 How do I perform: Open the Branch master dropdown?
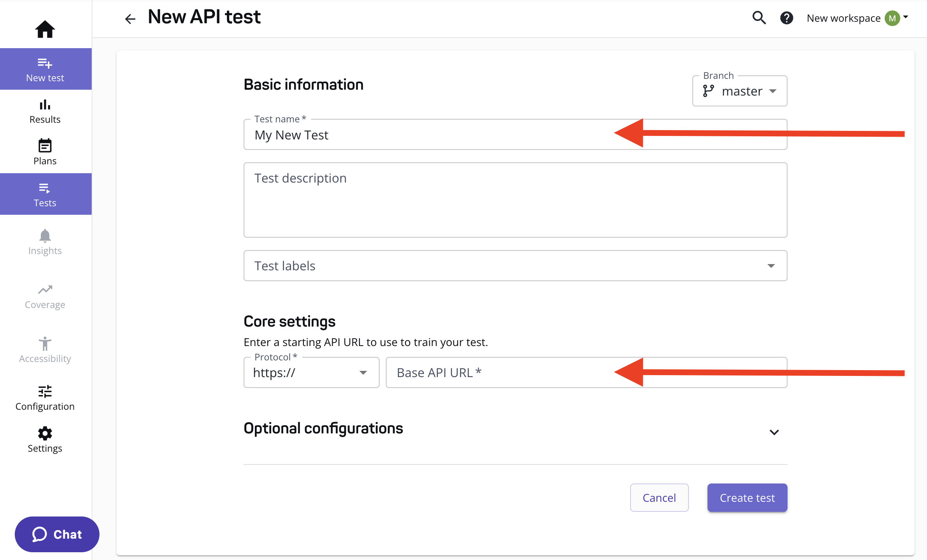tap(739, 91)
